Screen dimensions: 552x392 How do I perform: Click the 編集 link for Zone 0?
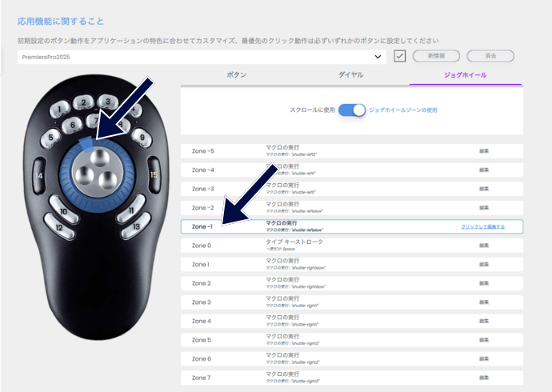(484, 246)
